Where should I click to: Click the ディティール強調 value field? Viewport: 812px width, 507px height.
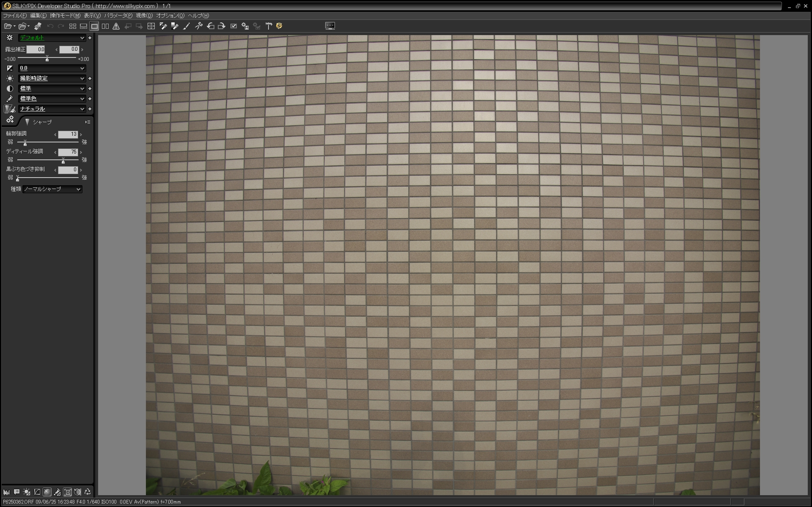pos(68,152)
